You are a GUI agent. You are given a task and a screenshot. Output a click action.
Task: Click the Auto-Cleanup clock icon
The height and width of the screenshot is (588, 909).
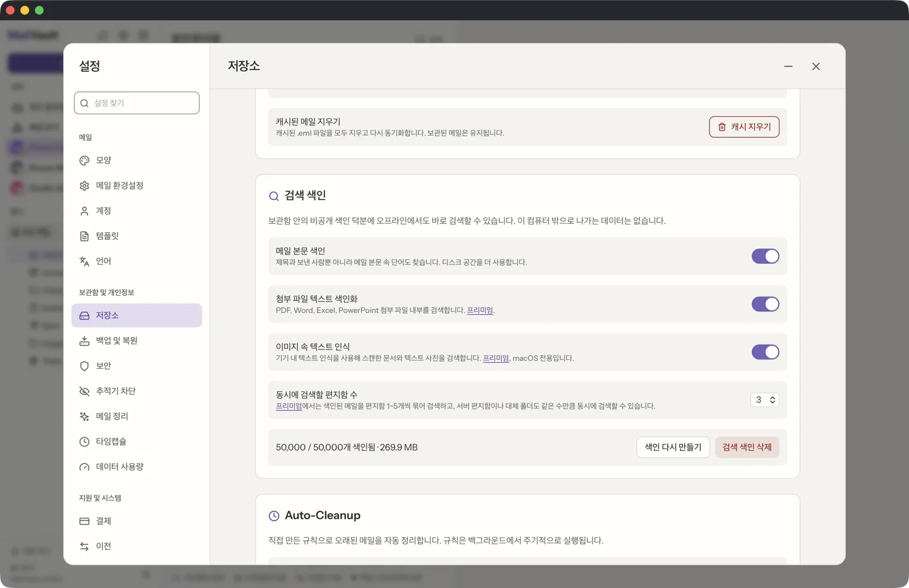[x=274, y=516]
